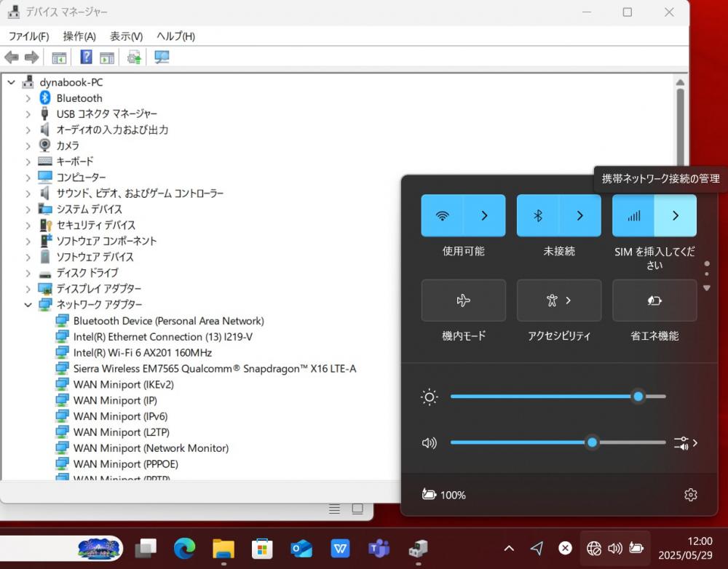Expand the Bluetooth category

tap(28, 98)
